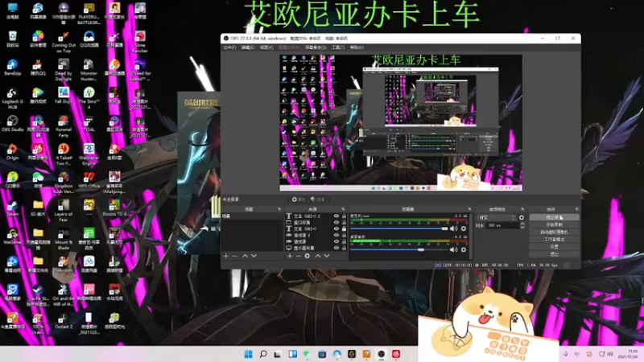Image resolution: width=644 pixels, height=362 pixels.
Task: Open Steam desktop shortcut
Action: coord(12,208)
